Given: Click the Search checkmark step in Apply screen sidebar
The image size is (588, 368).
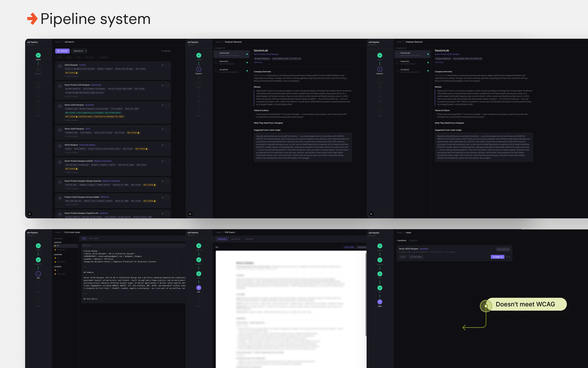Looking at the screenshot, I should pos(380,246).
